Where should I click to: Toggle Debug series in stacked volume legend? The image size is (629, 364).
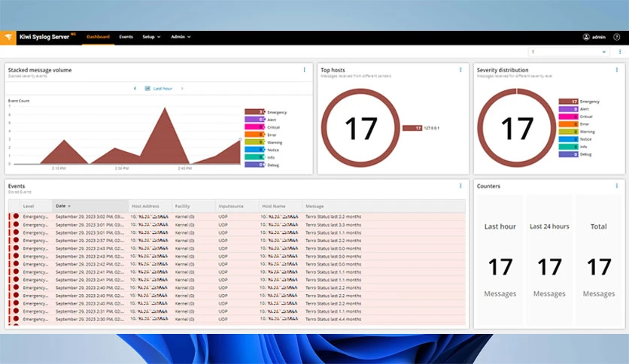coord(262,165)
